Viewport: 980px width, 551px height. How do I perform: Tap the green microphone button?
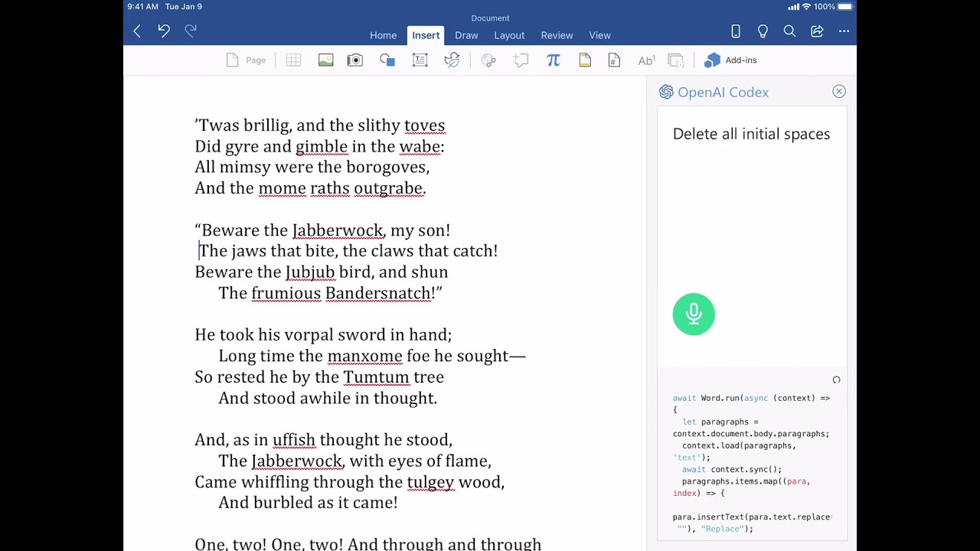[694, 314]
